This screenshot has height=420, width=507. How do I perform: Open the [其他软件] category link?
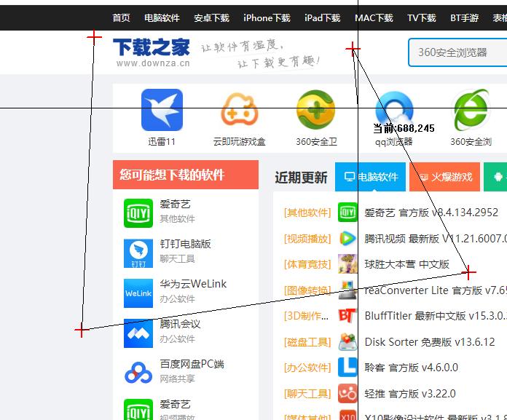pyautogui.click(x=307, y=213)
